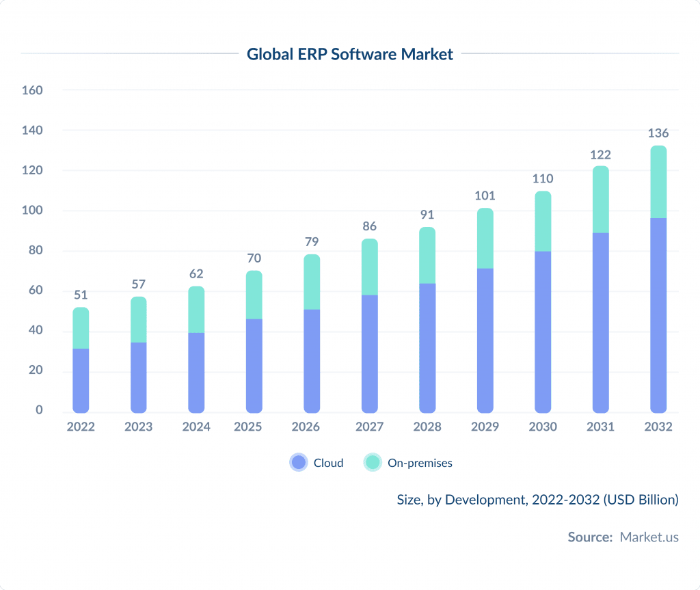Open the Market.us source link
This screenshot has height=590, width=700.
click(x=648, y=537)
